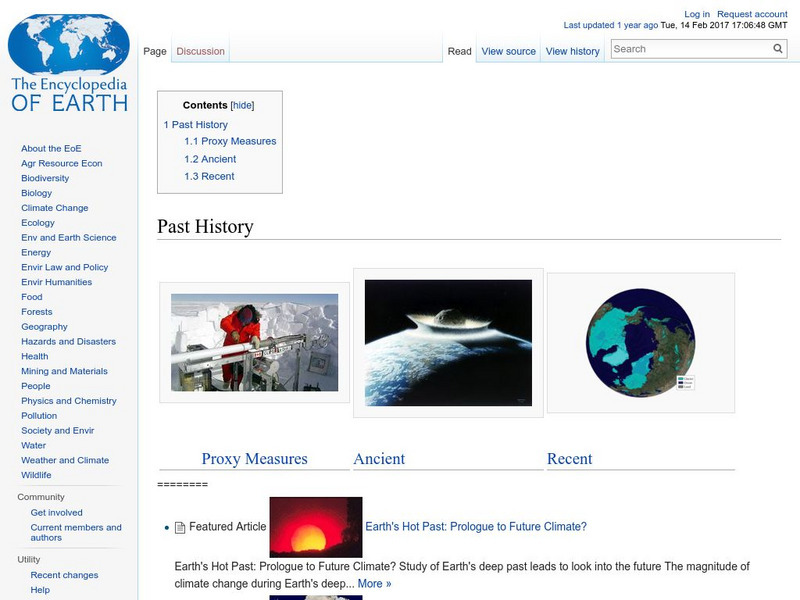The width and height of the screenshot is (800, 600).
Task: Open Biology topic in sidebar
Action: [36, 193]
